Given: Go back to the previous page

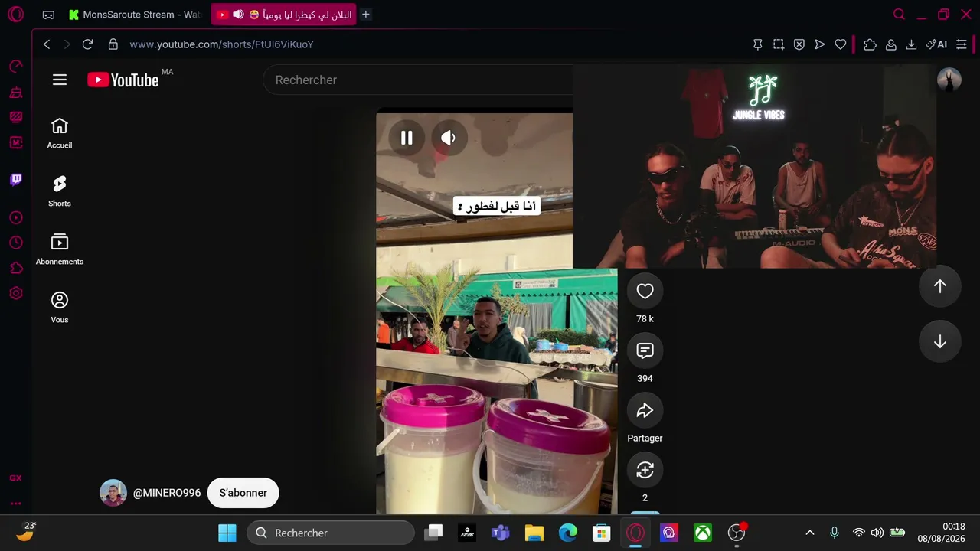Looking at the screenshot, I should tap(47, 44).
